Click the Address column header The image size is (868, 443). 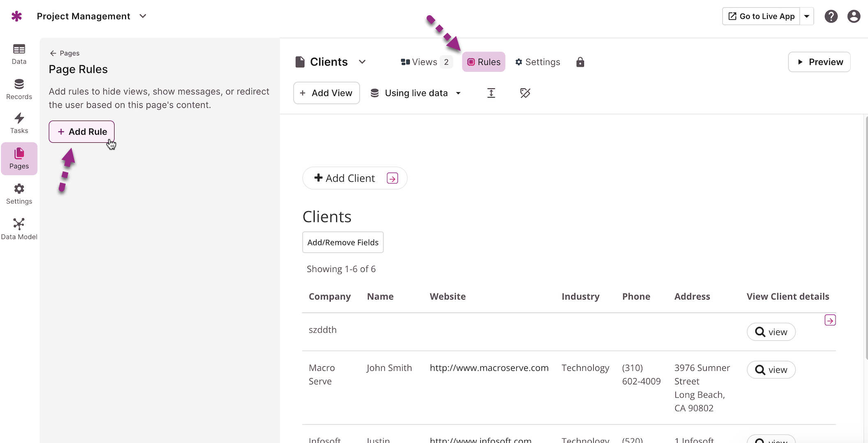pos(692,297)
